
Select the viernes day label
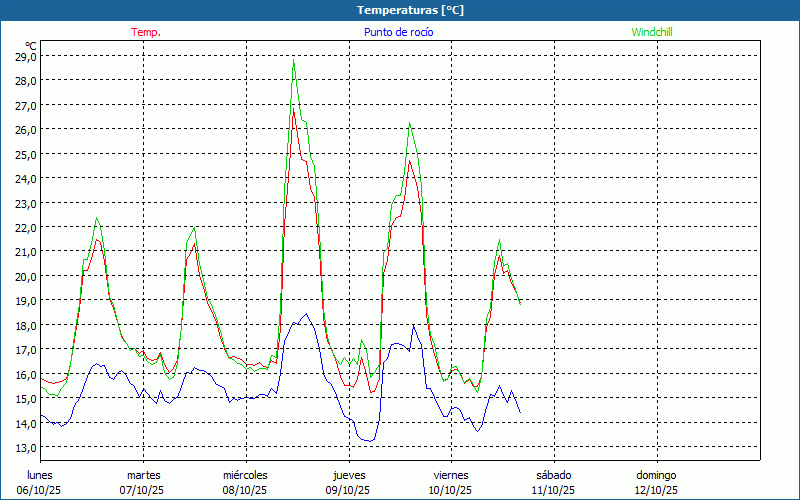click(450, 475)
